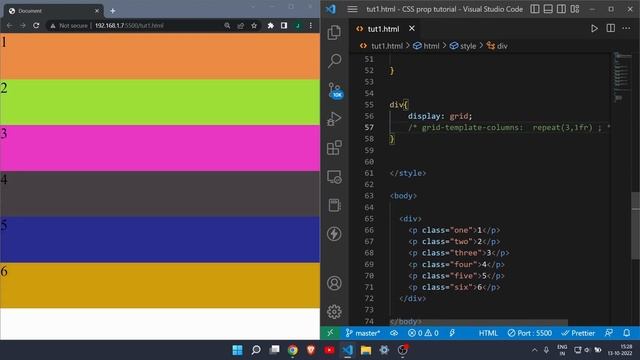The width and height of the screenshot is (640, 360).
Task: Click the Not secure site info label
Action: [x=69, y=25]
